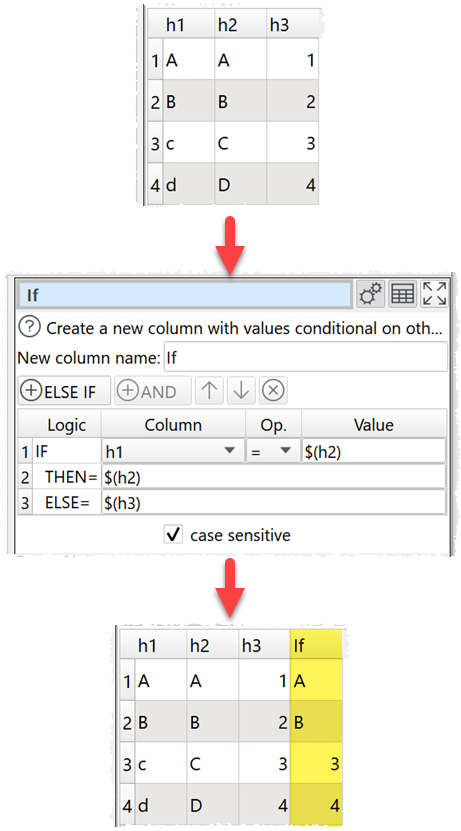Edit the IF Value field $(h2)
Viewport: 461px width, 831px height.
tap(374, 452)
